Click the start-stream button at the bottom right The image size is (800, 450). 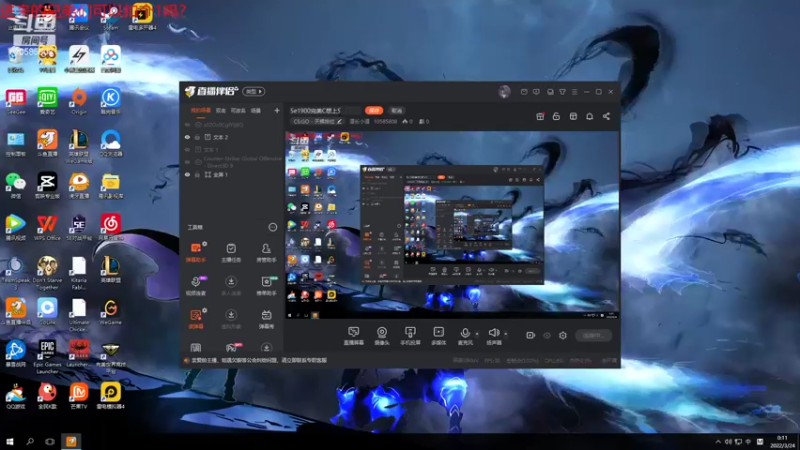pyautogui.click(x=593, y=335)
